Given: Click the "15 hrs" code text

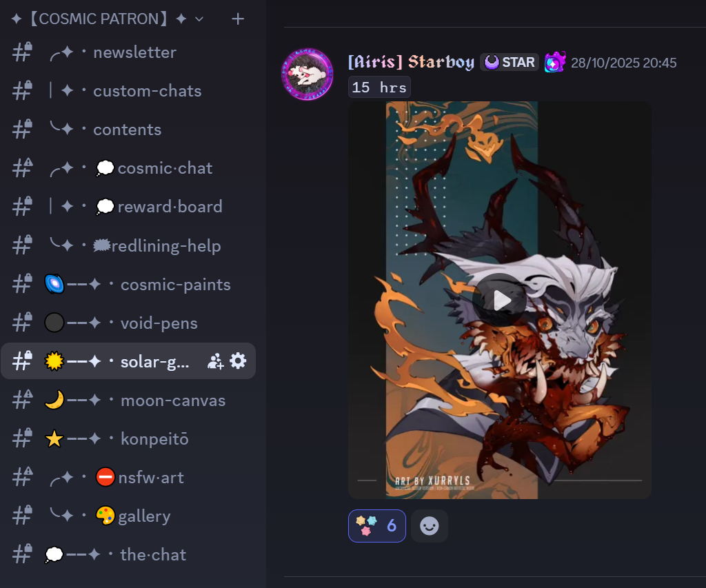Looking at the screenshot, I should pyautogui.click(x=379, y=88).
